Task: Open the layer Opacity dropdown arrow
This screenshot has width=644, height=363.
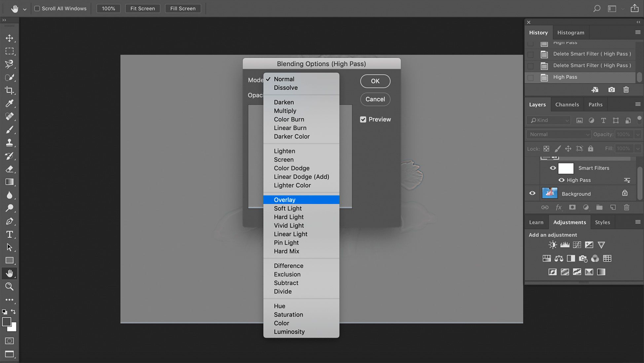Action: tap(638, 134)
